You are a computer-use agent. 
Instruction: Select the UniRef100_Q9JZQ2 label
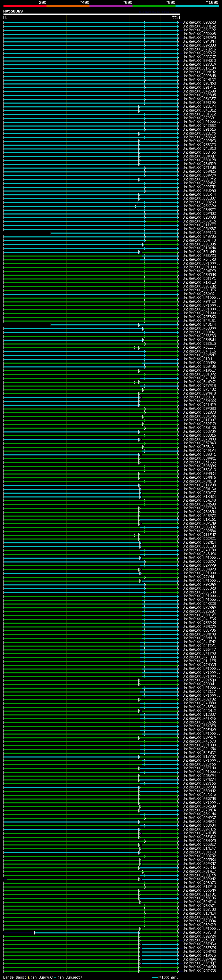[x=199, y=286]
